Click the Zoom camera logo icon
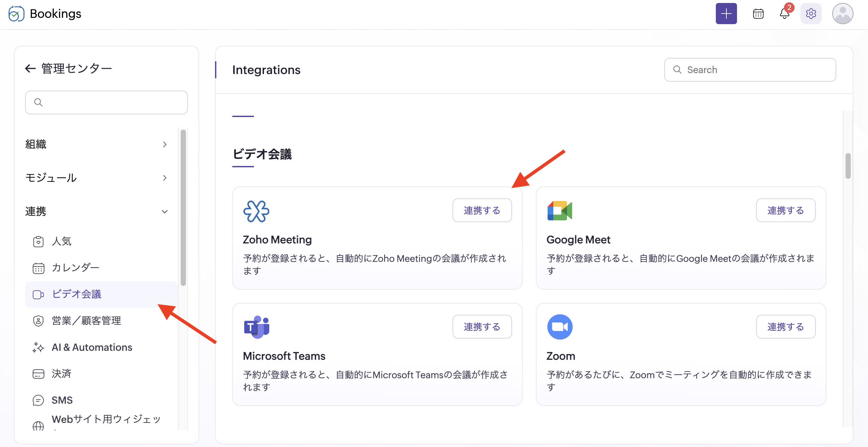 (560, 327)
